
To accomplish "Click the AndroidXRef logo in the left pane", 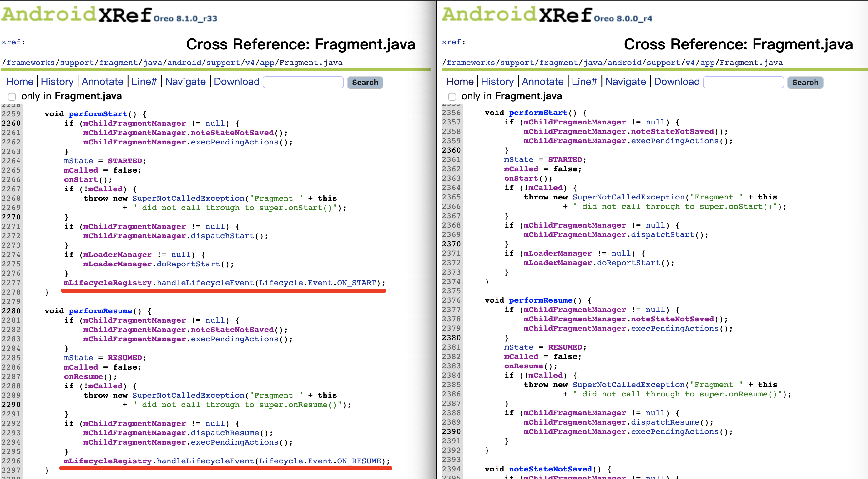I will point(78,14).
